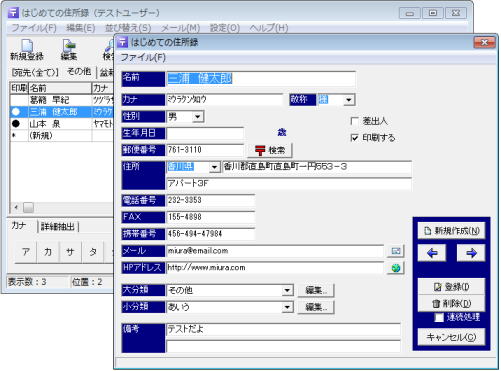This screenshot has width=501, height=371.
Task: Select the カナ tab at bottom
Action: point(19,226)
